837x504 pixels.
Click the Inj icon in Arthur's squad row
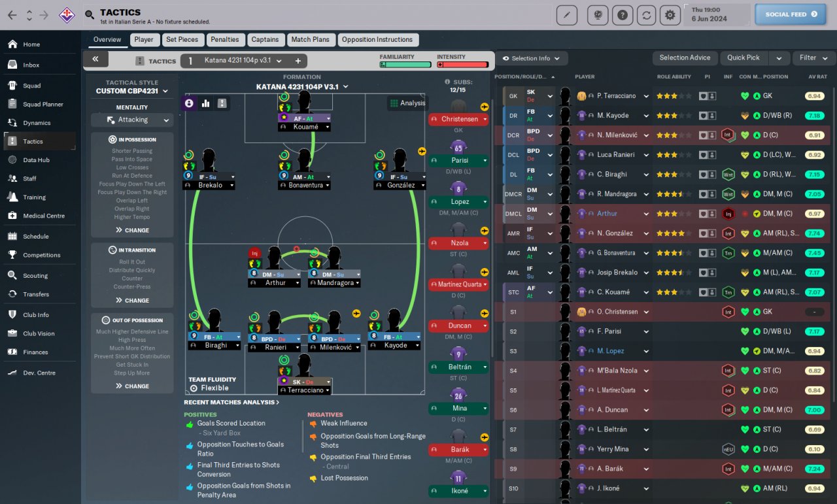(x=728, y=214)
